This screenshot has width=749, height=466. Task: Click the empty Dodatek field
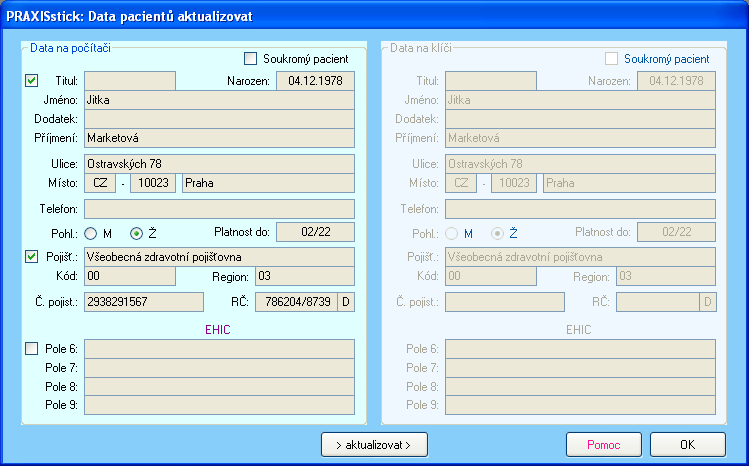coord(219,119)
